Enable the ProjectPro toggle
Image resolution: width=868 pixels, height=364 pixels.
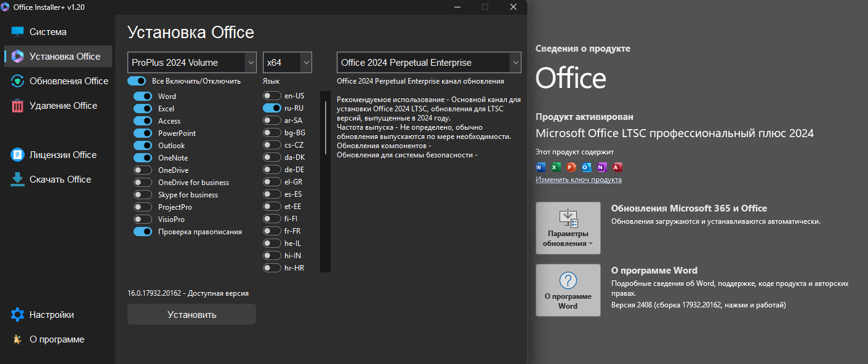click(143, 207)
